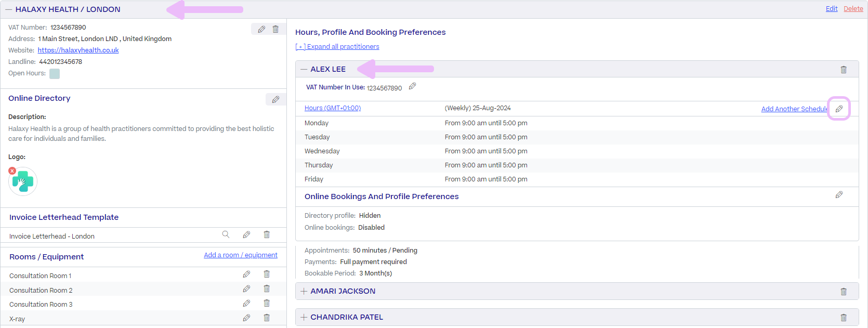Delete Consultation Room 2
The width and height of the screenshot is (868, 328).
[267, 288]
